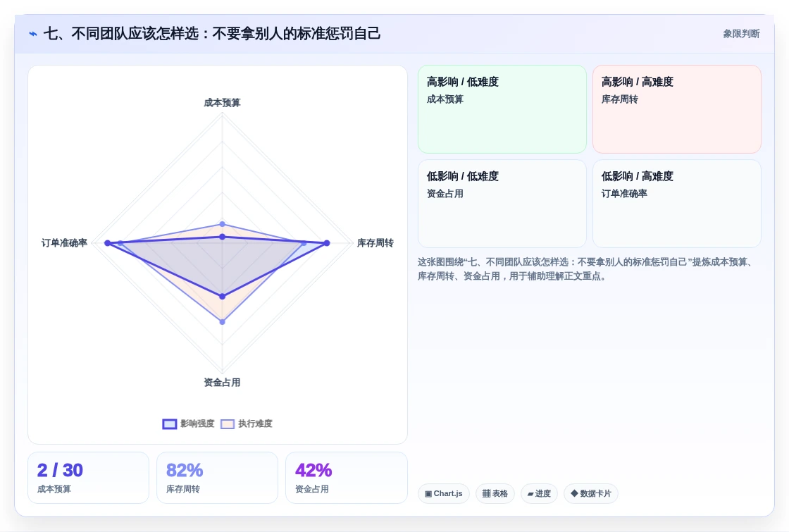Click the 数据卡片 tag chip

click(x=591, y=494)
